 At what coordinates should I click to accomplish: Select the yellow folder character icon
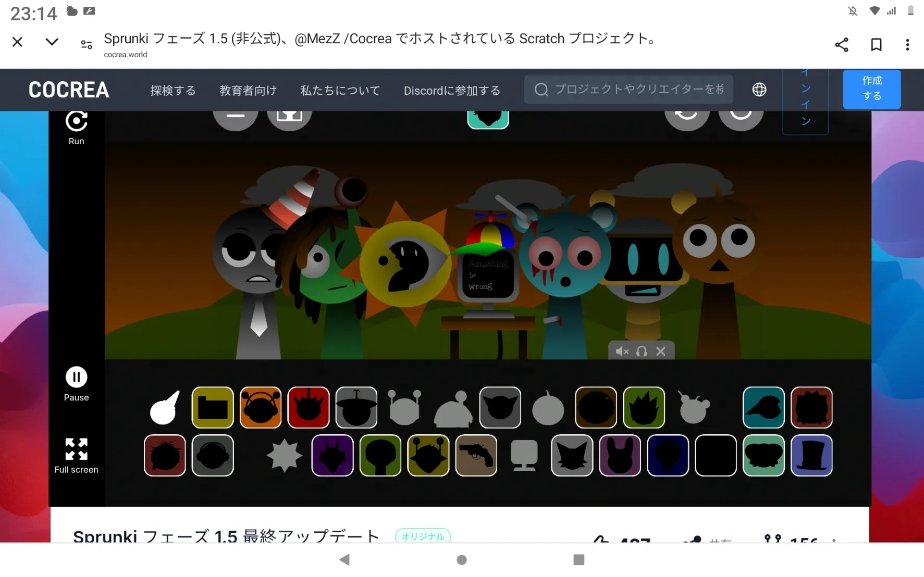tap(213, 407)
